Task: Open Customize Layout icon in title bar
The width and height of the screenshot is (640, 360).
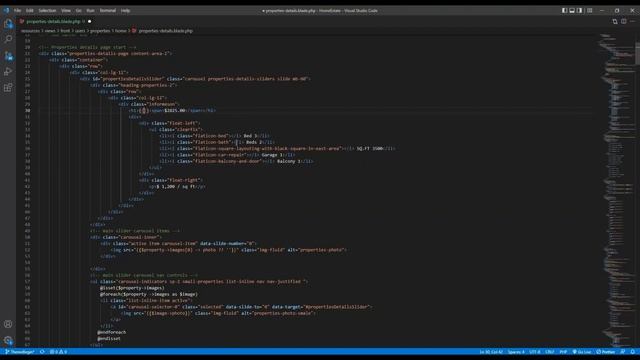Action: pos(589,10)
